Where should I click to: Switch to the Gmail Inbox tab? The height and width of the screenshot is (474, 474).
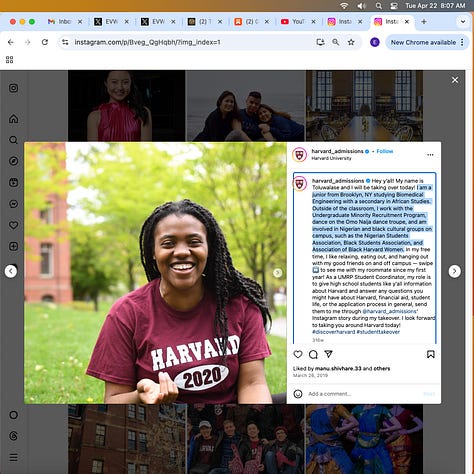point(64,22)
